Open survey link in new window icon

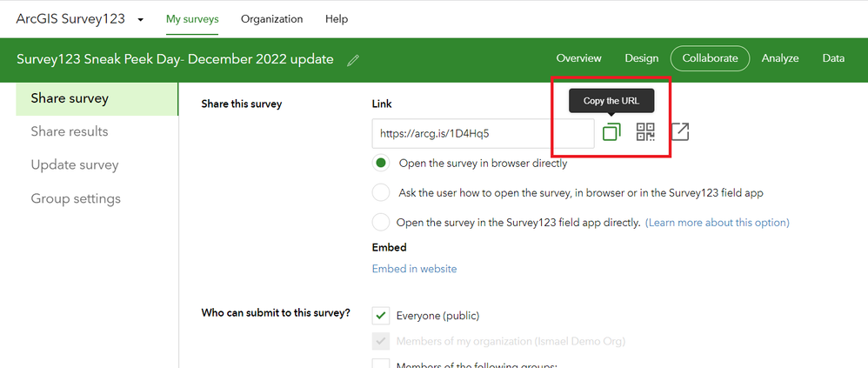[x=680, y=132]
